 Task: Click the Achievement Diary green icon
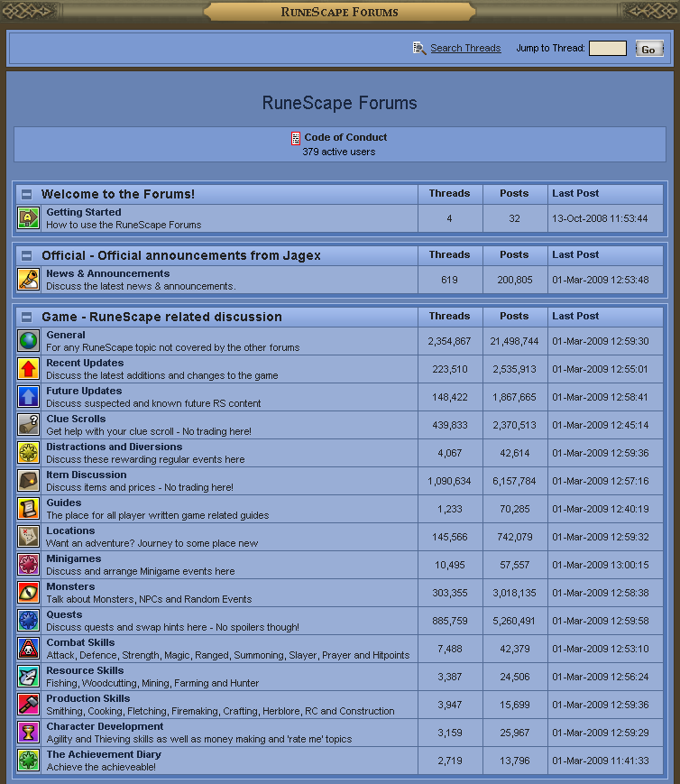click(29, 761)
